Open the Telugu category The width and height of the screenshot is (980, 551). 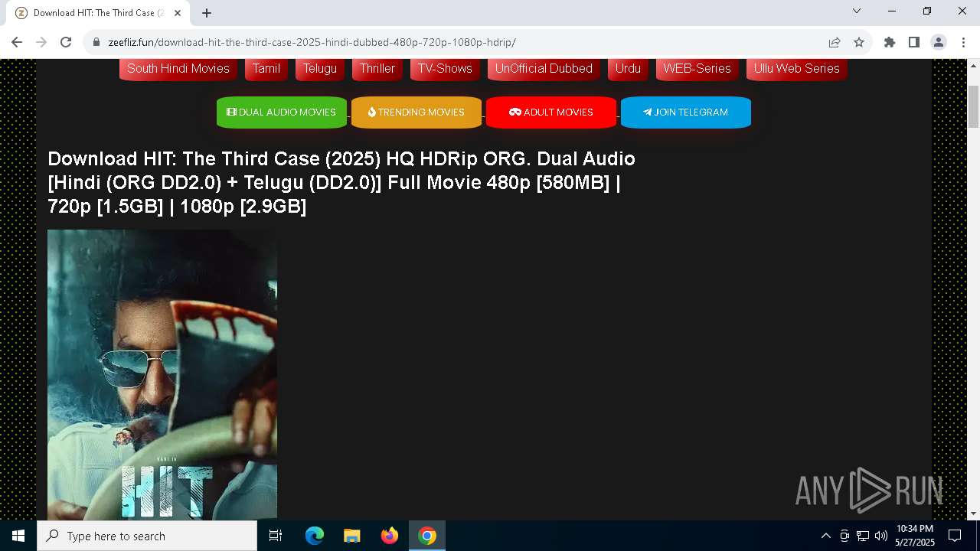(x=320, y=68)
